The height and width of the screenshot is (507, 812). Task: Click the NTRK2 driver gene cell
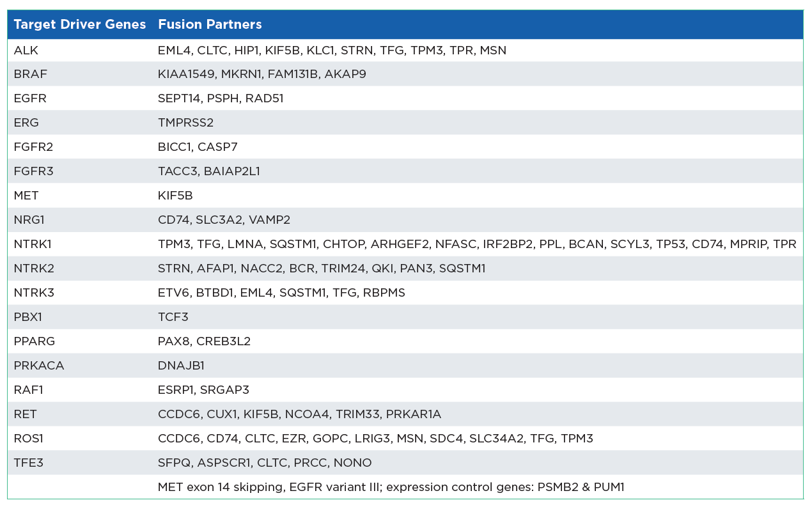coord(34,269)
